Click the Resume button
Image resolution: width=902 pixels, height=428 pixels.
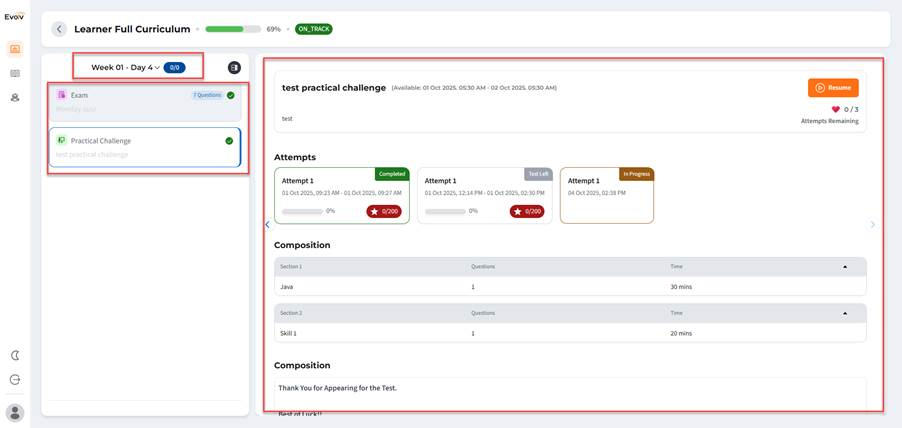(833, 87)
